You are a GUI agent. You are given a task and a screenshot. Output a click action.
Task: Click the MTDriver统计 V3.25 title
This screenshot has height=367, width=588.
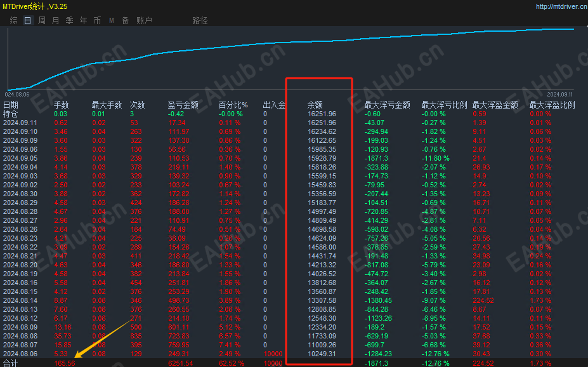[35, 6]
